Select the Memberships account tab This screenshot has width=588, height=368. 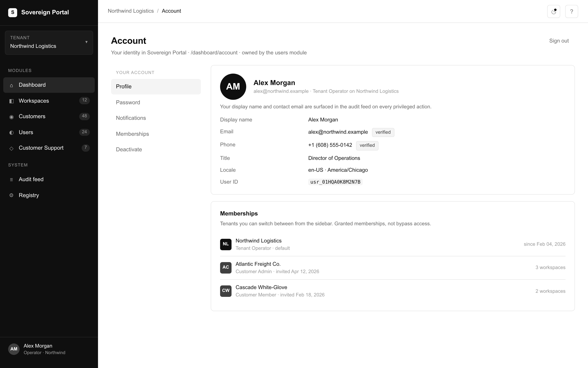pyautogui.click(x=156, y=134)
